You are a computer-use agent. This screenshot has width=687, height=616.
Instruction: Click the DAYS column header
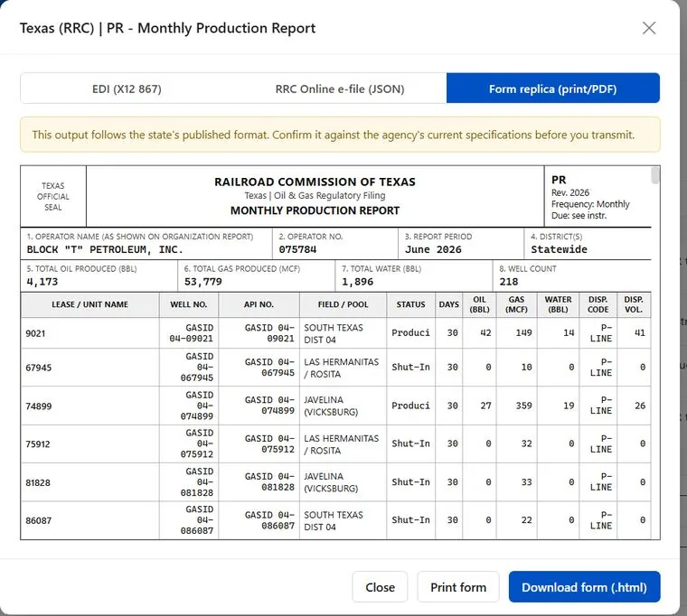point(448,304)
